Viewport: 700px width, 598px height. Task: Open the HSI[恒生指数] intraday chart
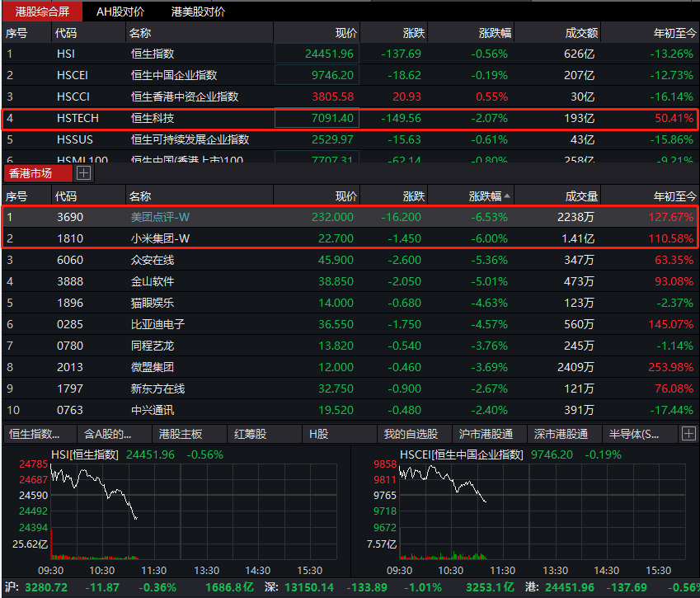click(x=194, y=511)
